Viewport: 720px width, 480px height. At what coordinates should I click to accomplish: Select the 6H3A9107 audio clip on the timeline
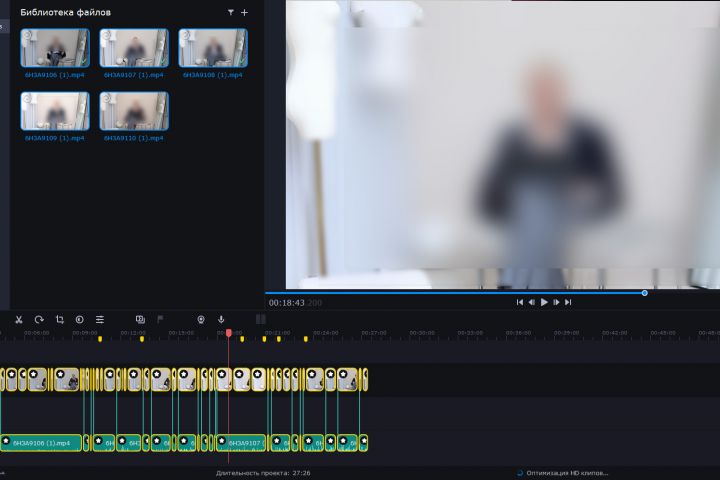click(x=241, y=443)
